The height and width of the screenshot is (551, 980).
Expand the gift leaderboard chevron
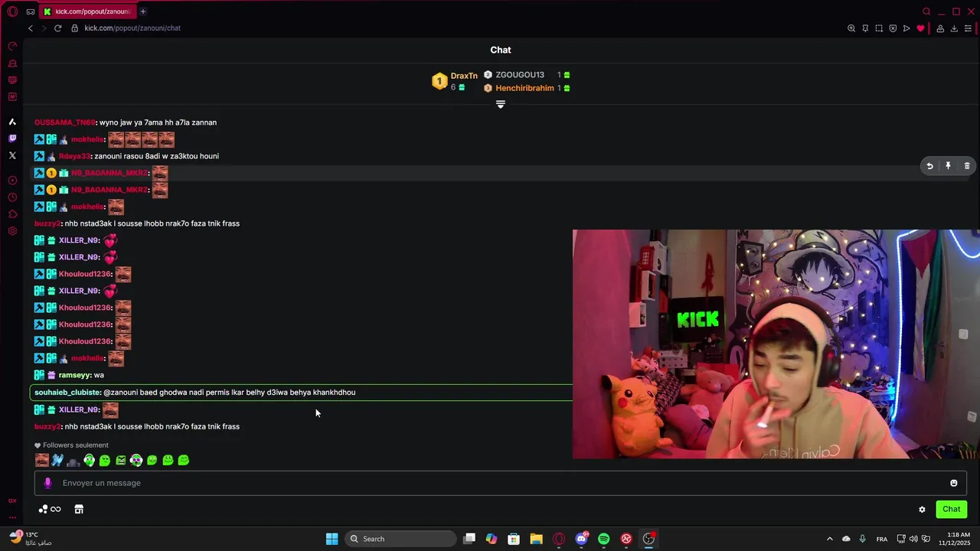pyautogui.click(x=501, y=104)
